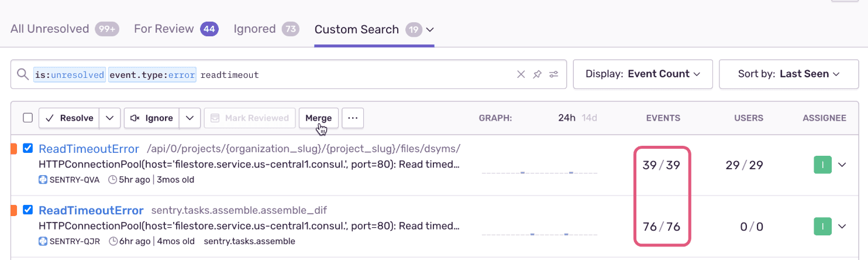Click the magnifying glass search icon

(x=22, y=74)
